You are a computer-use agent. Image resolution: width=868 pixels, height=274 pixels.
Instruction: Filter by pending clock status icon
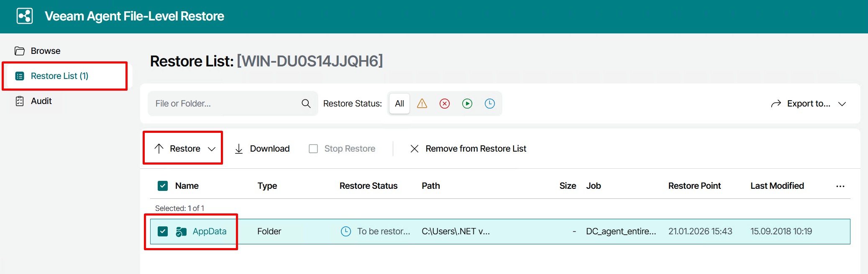(490, 104)
